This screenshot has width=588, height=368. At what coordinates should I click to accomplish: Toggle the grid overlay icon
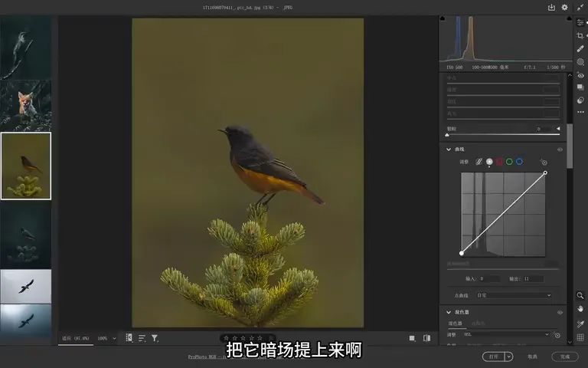pos(580,337)
